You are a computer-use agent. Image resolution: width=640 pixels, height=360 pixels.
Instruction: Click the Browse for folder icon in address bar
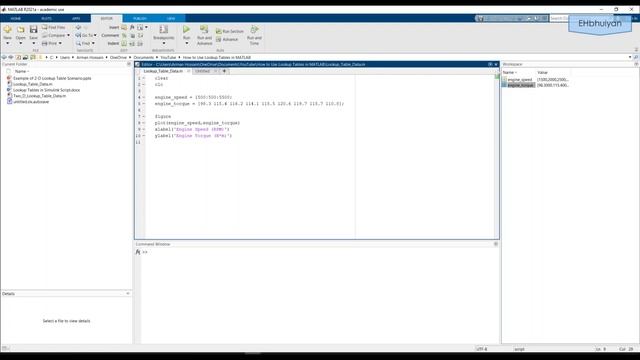pyautogui.click(x=25, y=58)
